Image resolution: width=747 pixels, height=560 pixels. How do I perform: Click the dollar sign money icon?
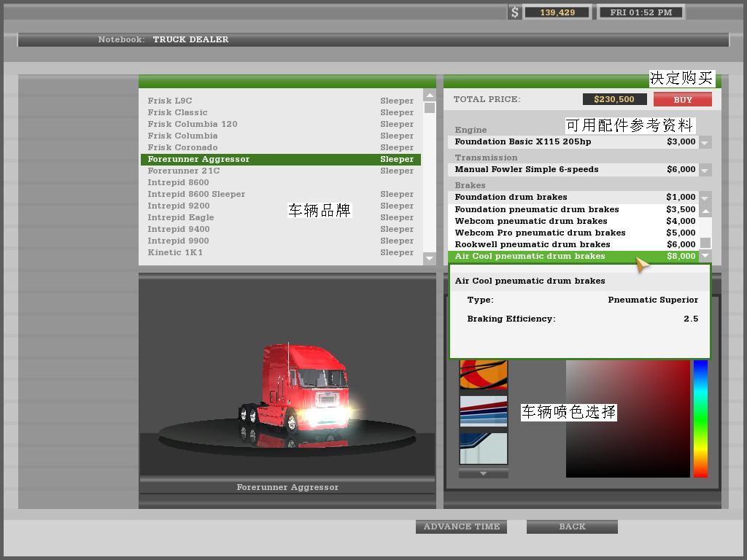point(515,12)
